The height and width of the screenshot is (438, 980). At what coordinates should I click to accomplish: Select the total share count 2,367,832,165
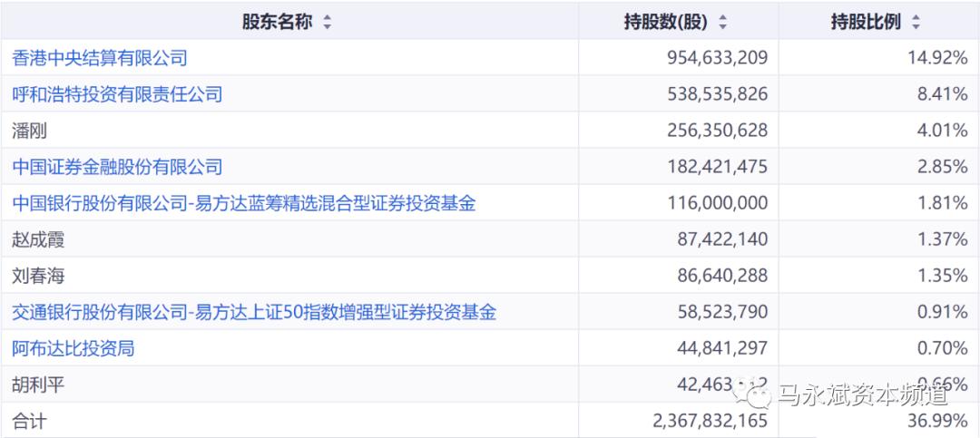pyautogui.click(x=710, y=421)
